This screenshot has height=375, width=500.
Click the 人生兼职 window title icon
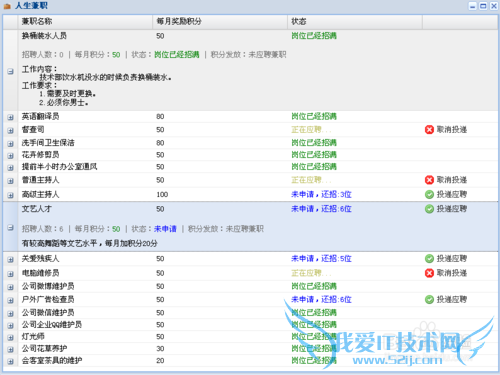click(x=7, y=6)
